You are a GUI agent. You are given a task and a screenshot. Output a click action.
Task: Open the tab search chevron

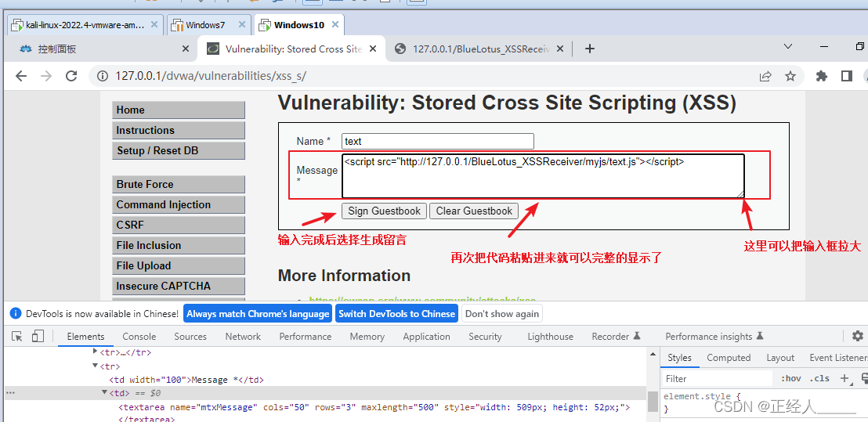pyautogui.click(x=788, y=47)
